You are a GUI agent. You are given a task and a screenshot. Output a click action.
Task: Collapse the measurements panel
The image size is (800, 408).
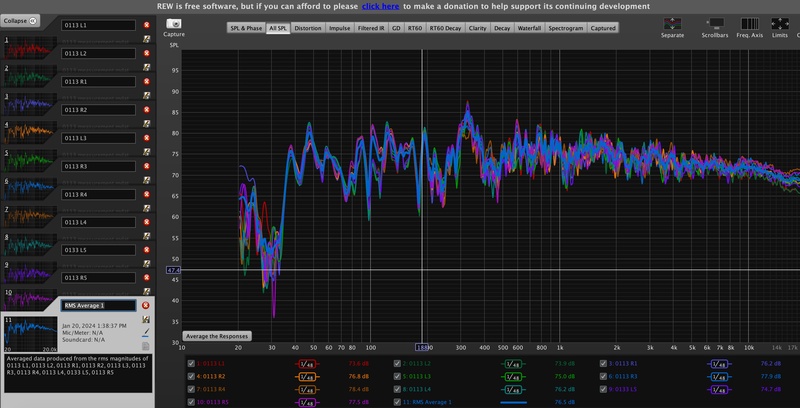pyautogui.click(x=20, y=20)
